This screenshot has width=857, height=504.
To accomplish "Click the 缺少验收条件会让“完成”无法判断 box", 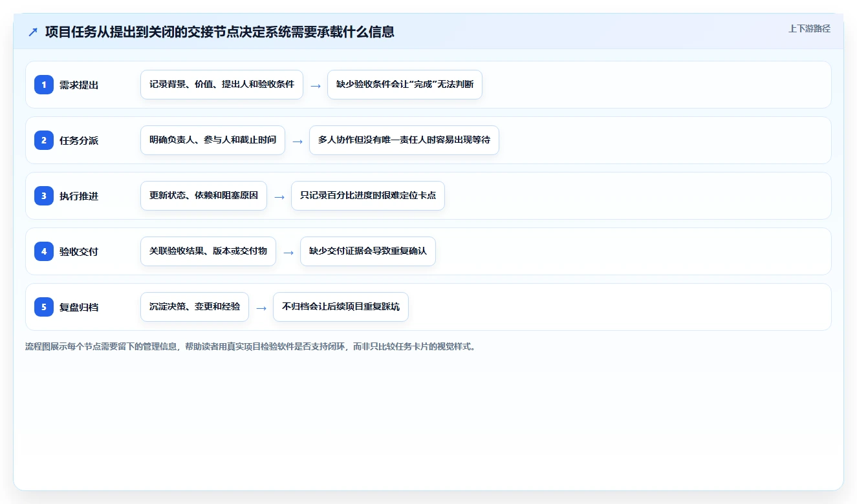I will tap(405, 85).
